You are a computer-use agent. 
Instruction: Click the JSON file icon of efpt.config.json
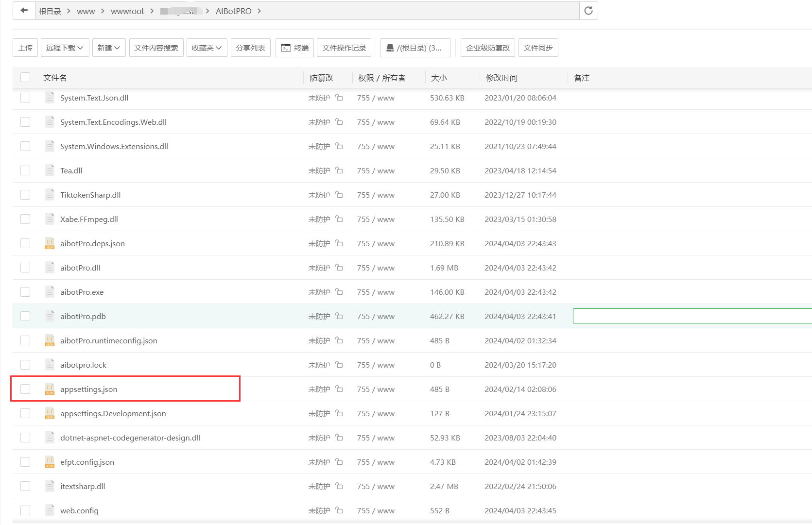point(50,462)
